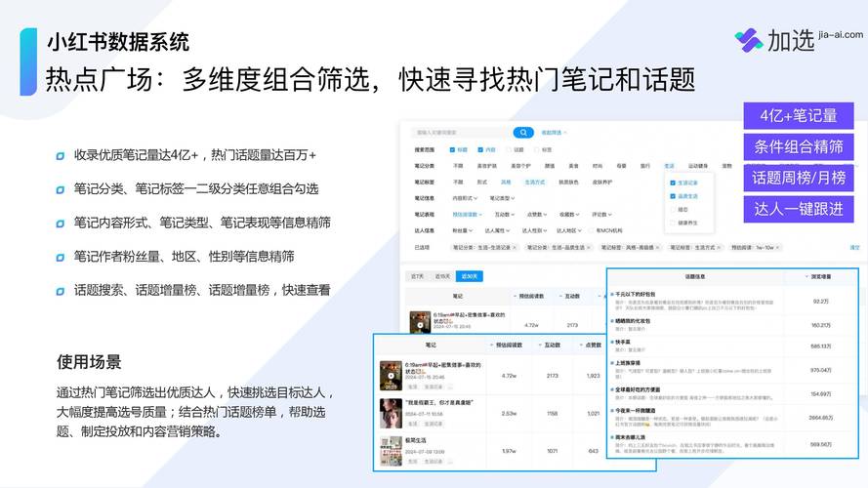Open the 粉丝量 dropdown
This screenshot has height=488, width=868.
[462, 230]
